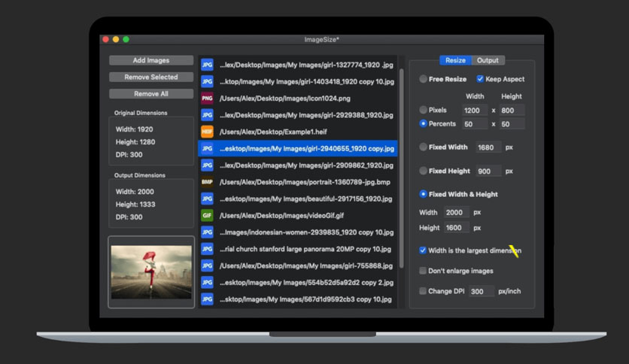
Task: Enable the Change DPI checkbox
Action: click(x=422, y=291)
